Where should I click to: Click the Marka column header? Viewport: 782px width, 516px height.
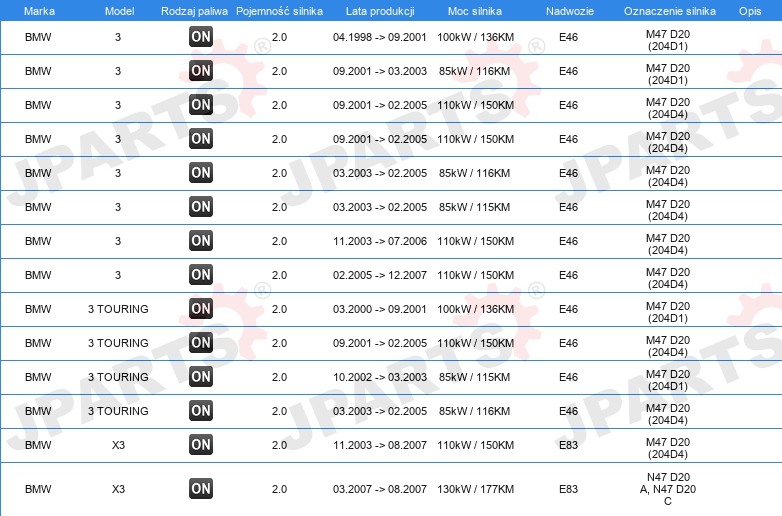point(39,11)
